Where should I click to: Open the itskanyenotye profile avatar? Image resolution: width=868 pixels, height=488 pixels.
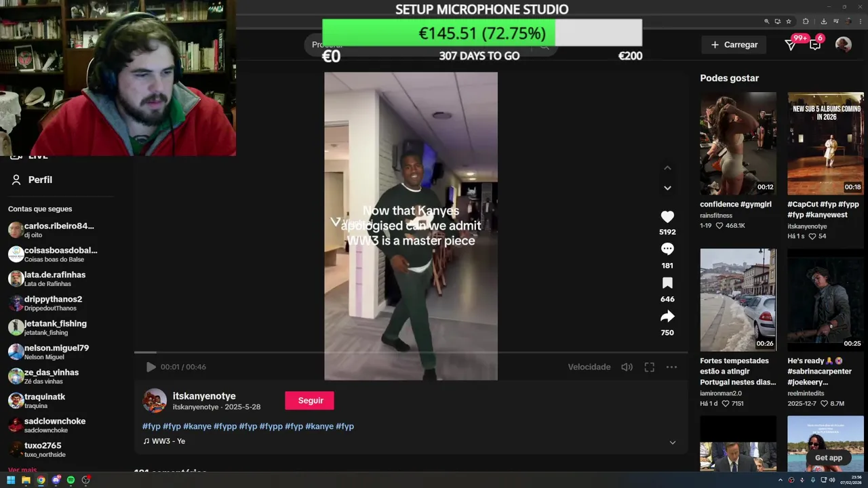tap(155, 401)
